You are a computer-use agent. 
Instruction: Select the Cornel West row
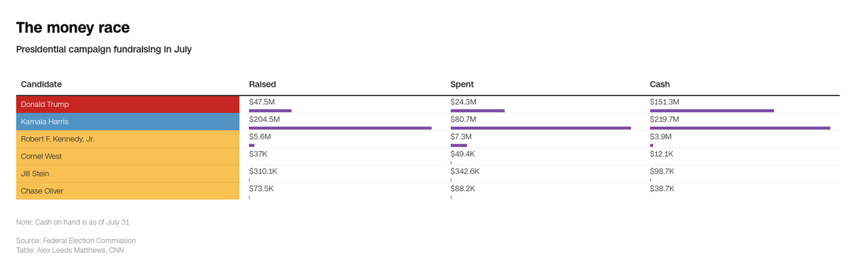[x=428, y=156]
